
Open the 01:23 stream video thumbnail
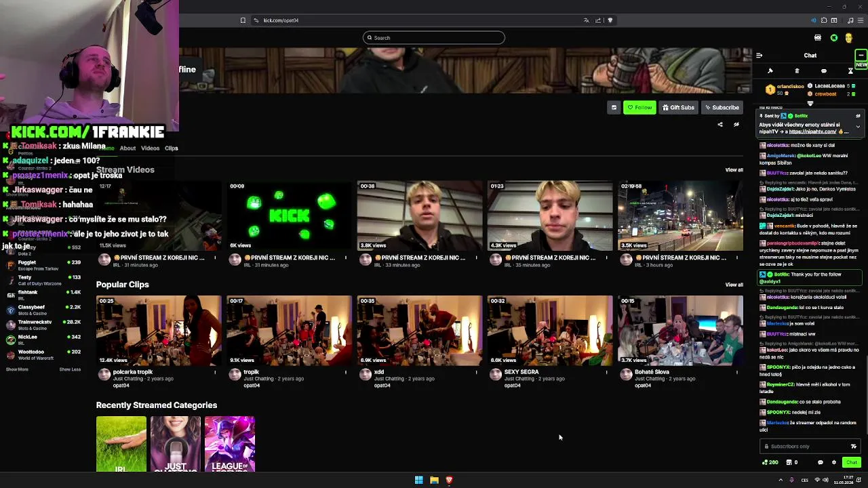coord(550,216)
